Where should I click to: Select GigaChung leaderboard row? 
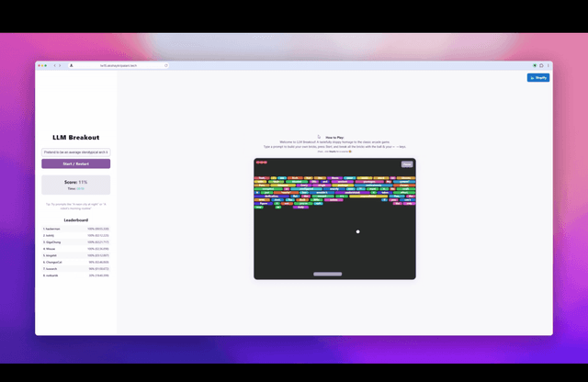(x=75, y=242)
